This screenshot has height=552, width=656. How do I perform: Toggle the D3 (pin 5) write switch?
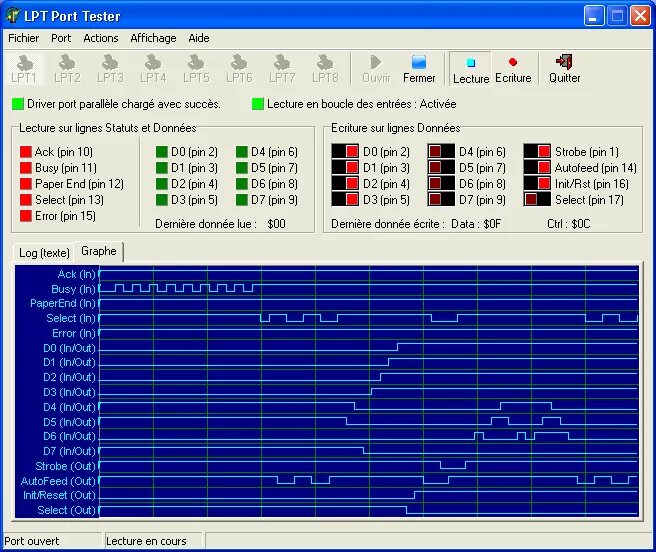pos(345,199)
